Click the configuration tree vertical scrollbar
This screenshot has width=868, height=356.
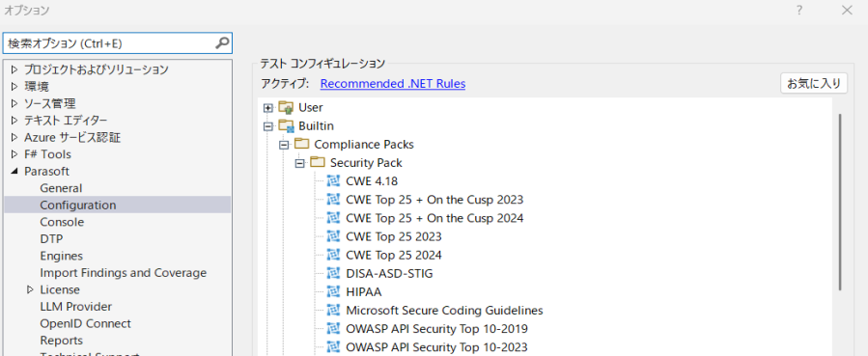pyautogui.click(x=840, y=202)
